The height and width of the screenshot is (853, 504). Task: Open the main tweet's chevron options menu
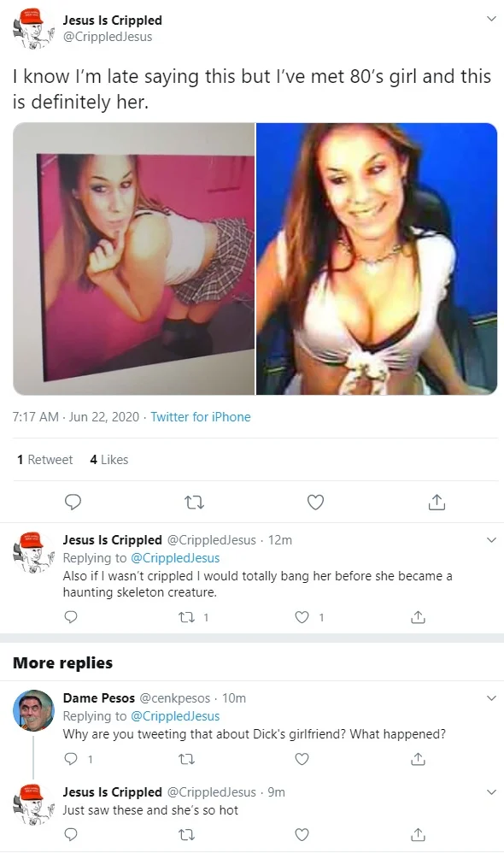coord(491,19)
